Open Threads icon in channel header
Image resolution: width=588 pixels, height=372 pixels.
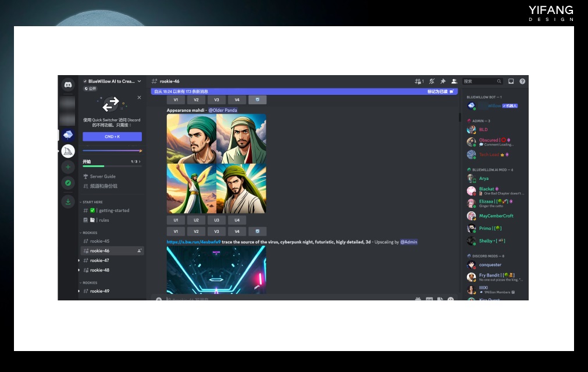click(x=418, y=82)
